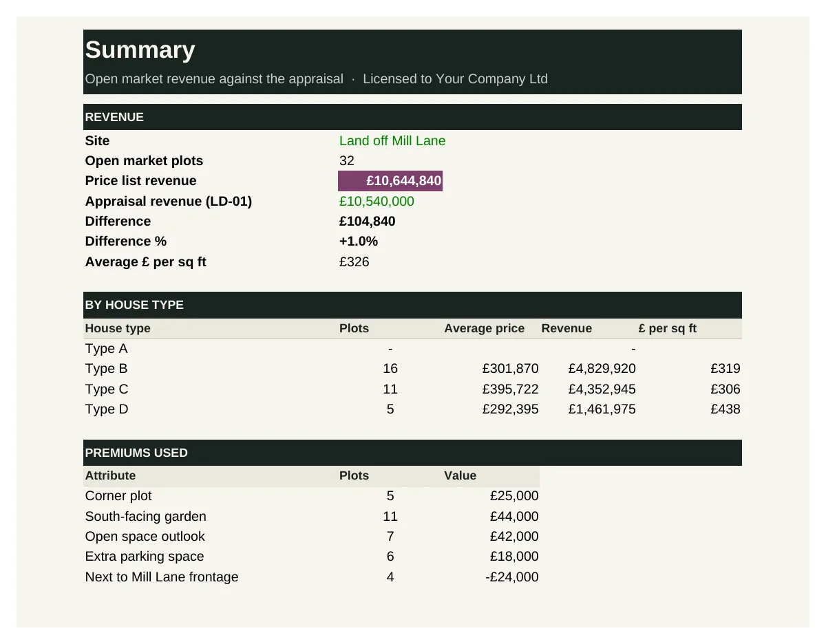Select the Open space outlook attribute
The image size is (826, 644).
point(145,537)
